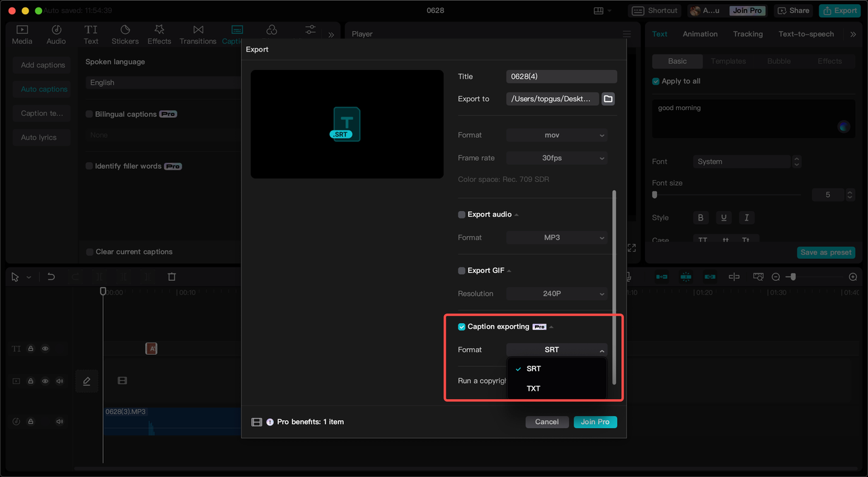Click the Shortcut keyboard icon in top bar
This screenshot has height=477, width=868.
click(639, 11)
